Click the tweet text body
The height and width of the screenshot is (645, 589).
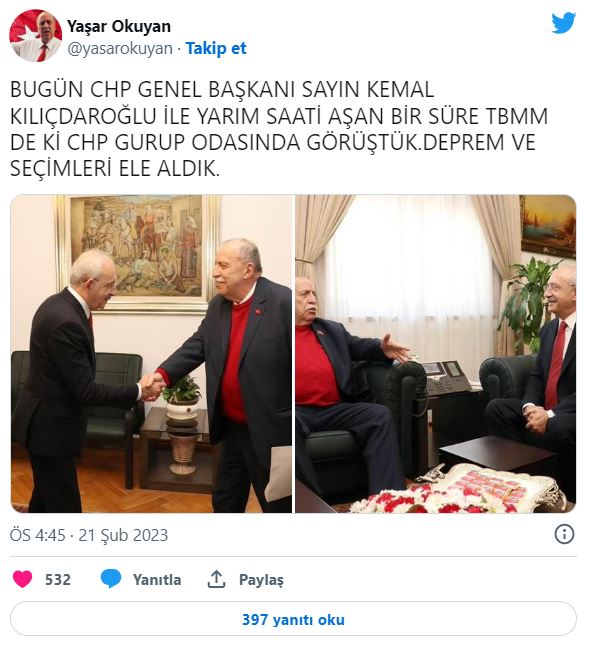point(279,129)
